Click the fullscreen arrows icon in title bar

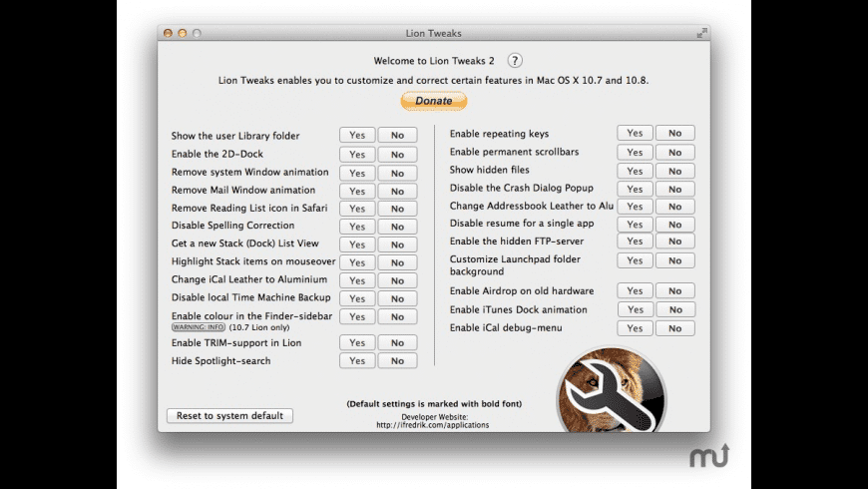(701, 33)
